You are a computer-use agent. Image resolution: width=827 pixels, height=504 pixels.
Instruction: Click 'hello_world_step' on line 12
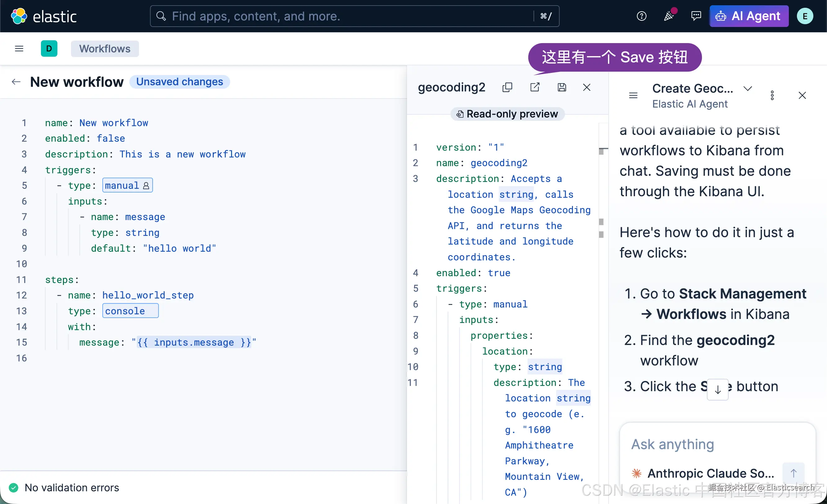coord(148,295)
